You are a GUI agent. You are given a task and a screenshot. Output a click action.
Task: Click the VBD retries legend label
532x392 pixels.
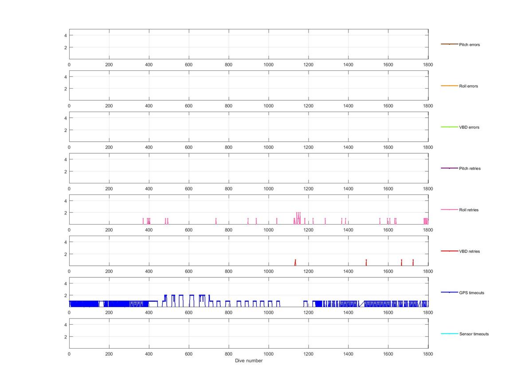point(469,251)
